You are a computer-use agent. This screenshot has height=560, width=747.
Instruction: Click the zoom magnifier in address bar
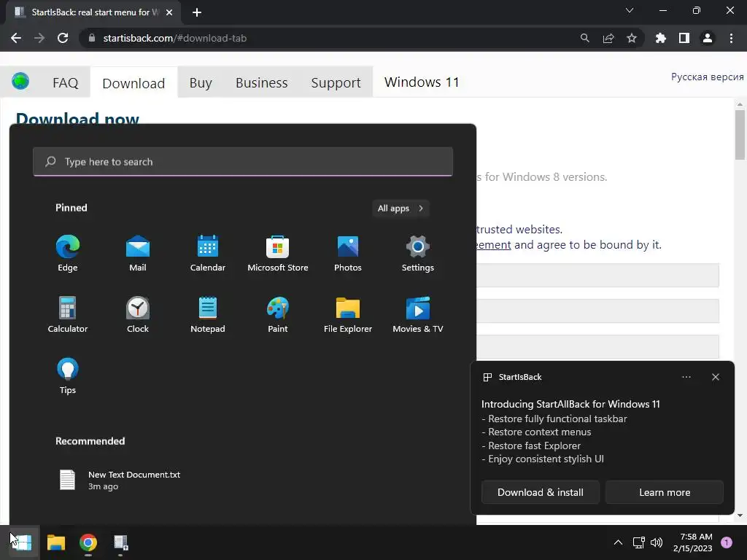(585, 38)
